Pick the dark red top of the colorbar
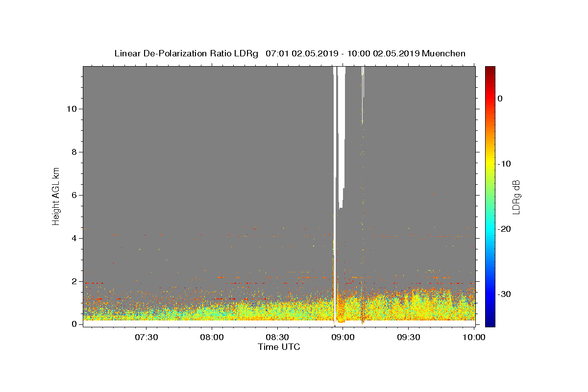588x392 pixels. (490, 69)
